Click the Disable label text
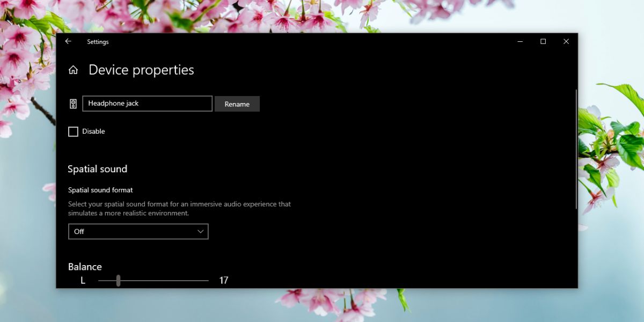 click(93, 131)
